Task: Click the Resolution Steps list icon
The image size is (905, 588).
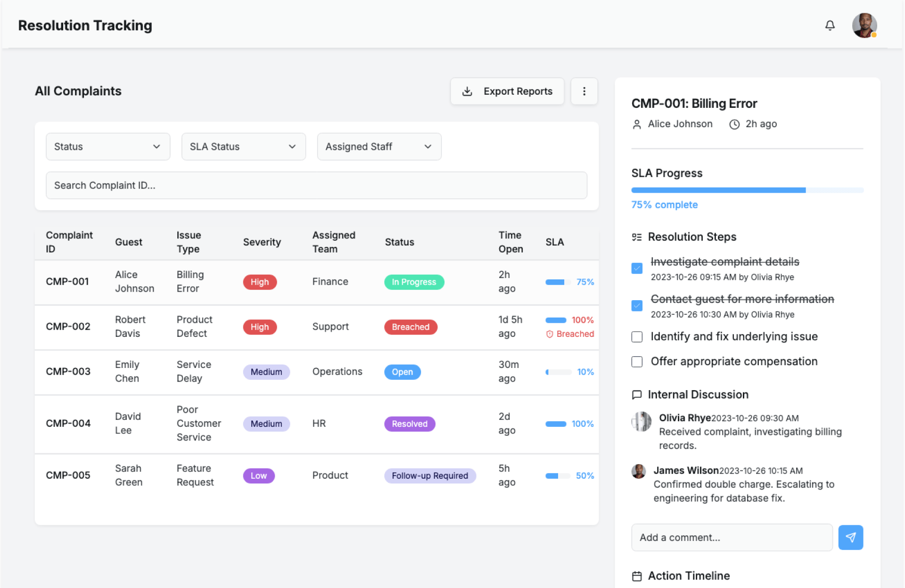Action: (637, 237)
